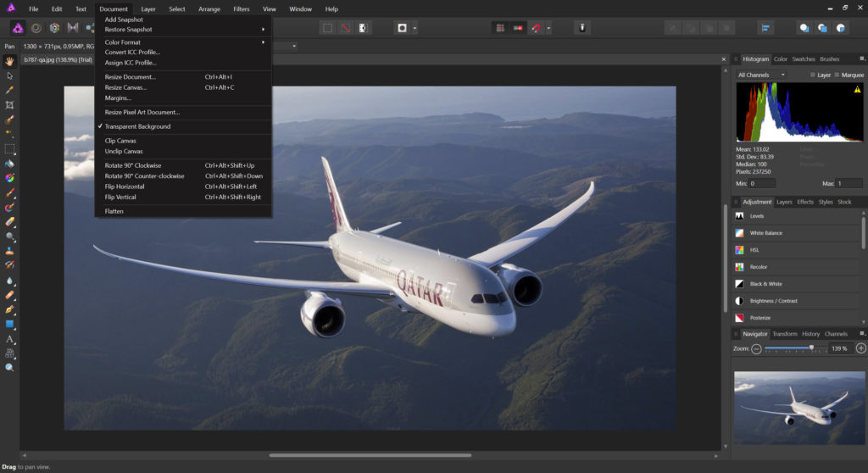Viewport: 868px width, 473px height.
Task: Select the Photo Persona icon
Action: click(18, 28)
